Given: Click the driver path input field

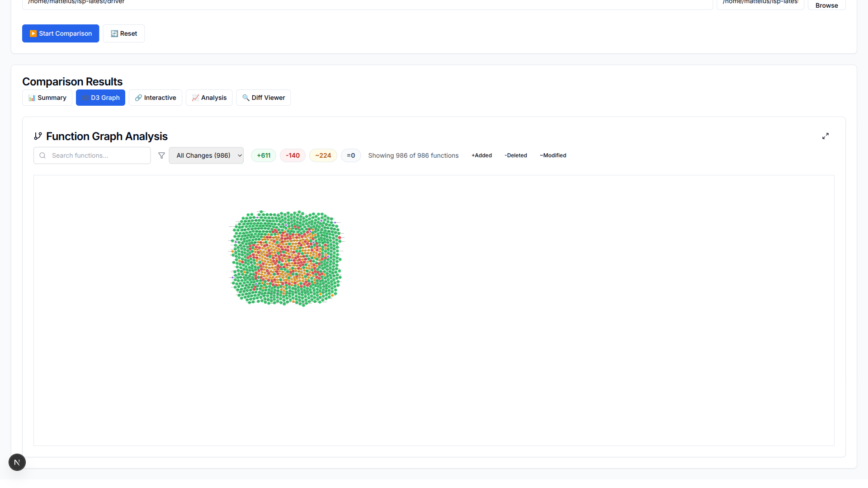Looking at the screenshot, I should point(368,4).
